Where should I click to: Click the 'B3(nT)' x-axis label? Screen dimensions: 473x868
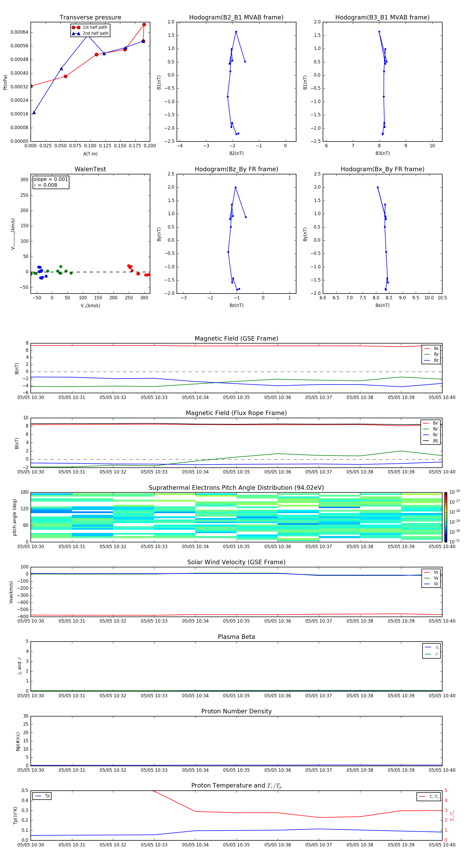pos(382,153)
